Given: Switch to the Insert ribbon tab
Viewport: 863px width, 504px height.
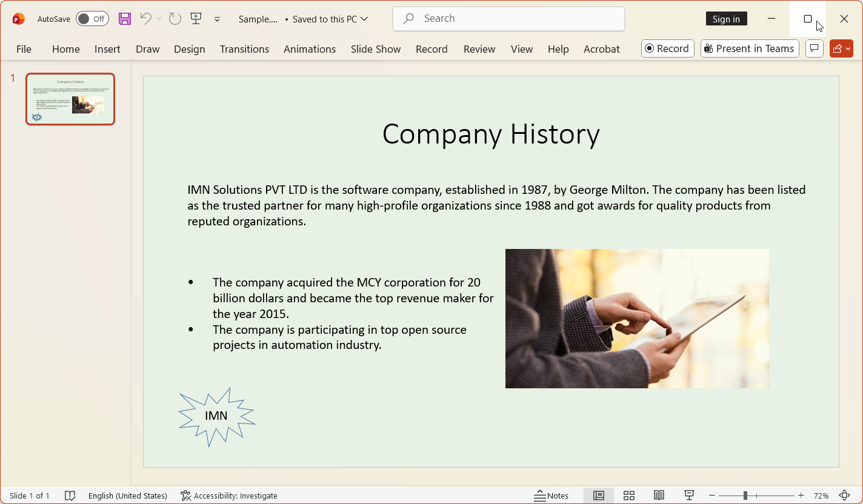Looking at the screenshot, I should [107, 48].
